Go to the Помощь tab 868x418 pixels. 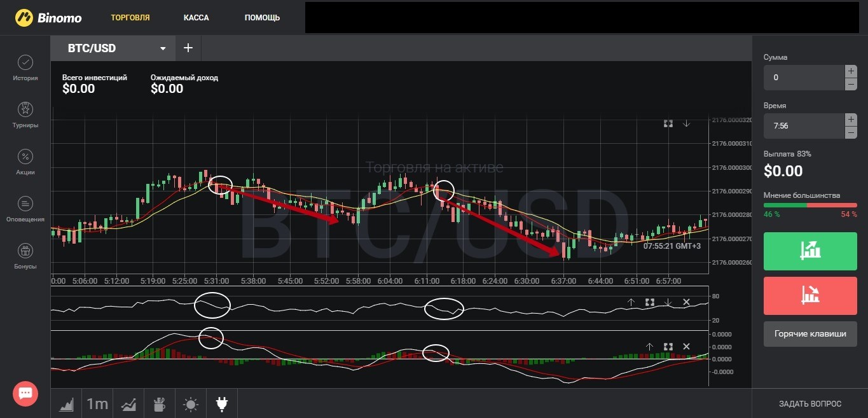(262, 17)
